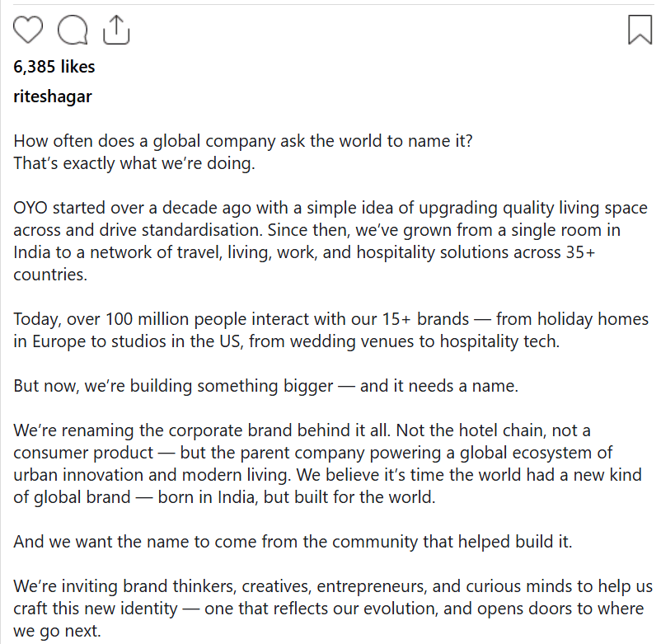Click the line 'in Europe to studios in the US'
Screen dimensions: 661x644
pyautogui.click(x=286, y=341)
